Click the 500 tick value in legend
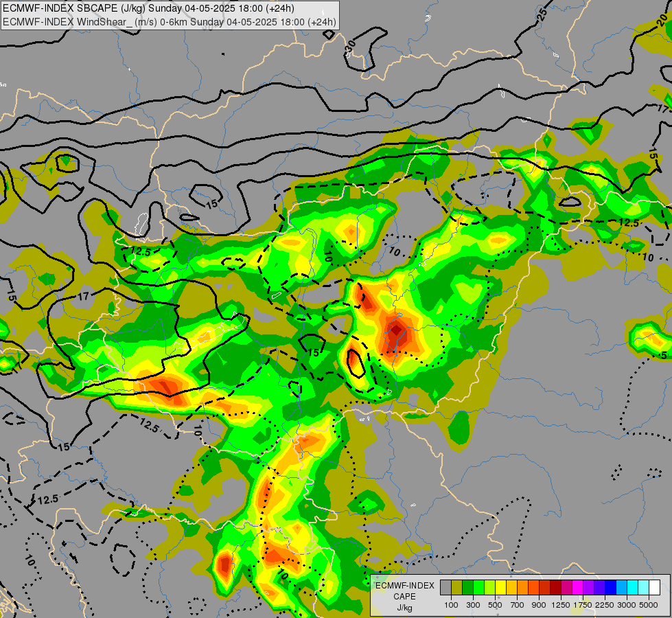 [x=495, y=605]
